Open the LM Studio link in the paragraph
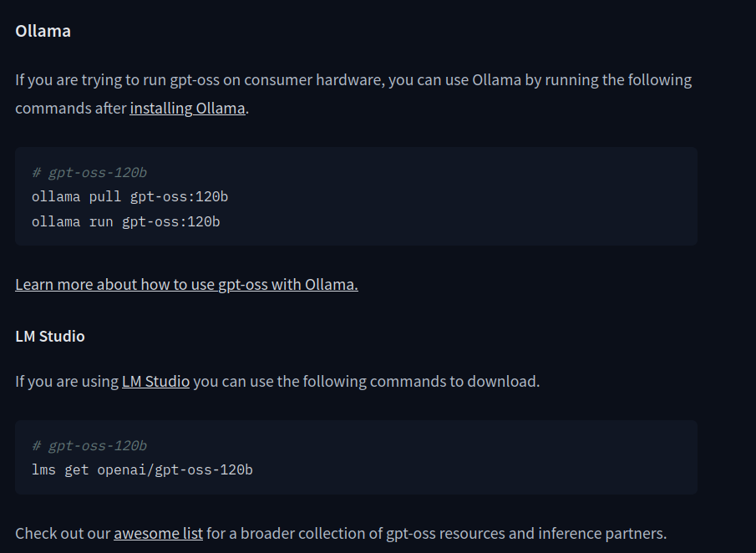 point(155,382)
